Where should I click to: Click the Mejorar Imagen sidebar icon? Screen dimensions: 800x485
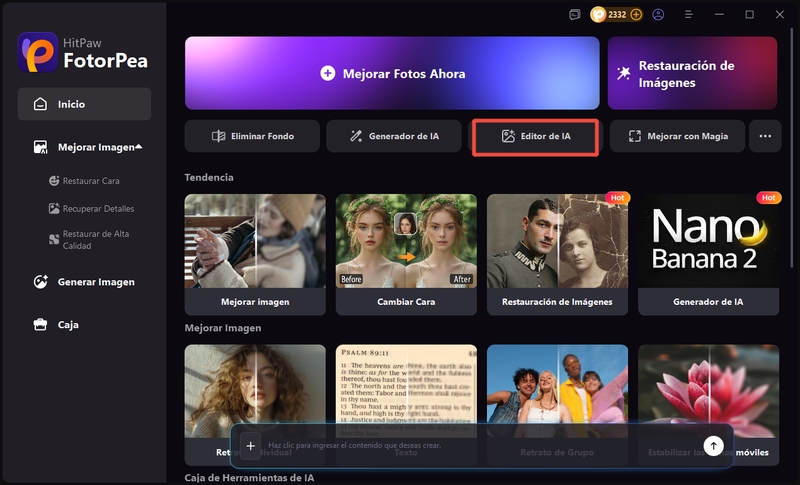click(x=40, y=147)
